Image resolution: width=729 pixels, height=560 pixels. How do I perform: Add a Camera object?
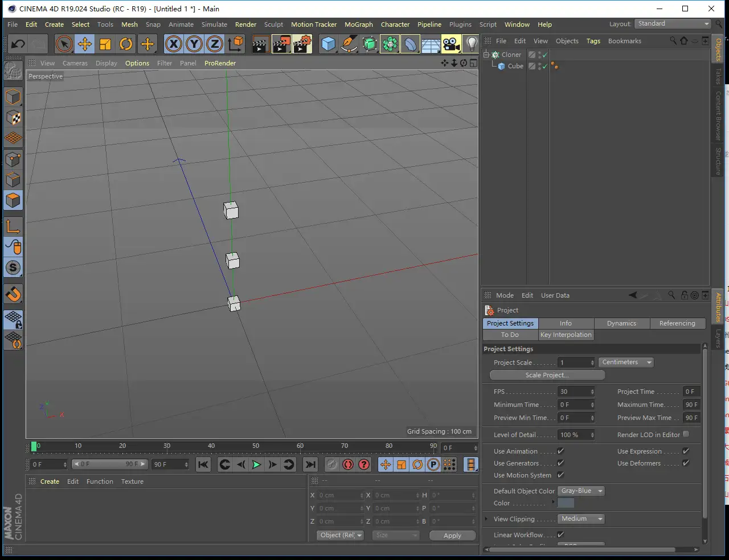pos(451,44)
